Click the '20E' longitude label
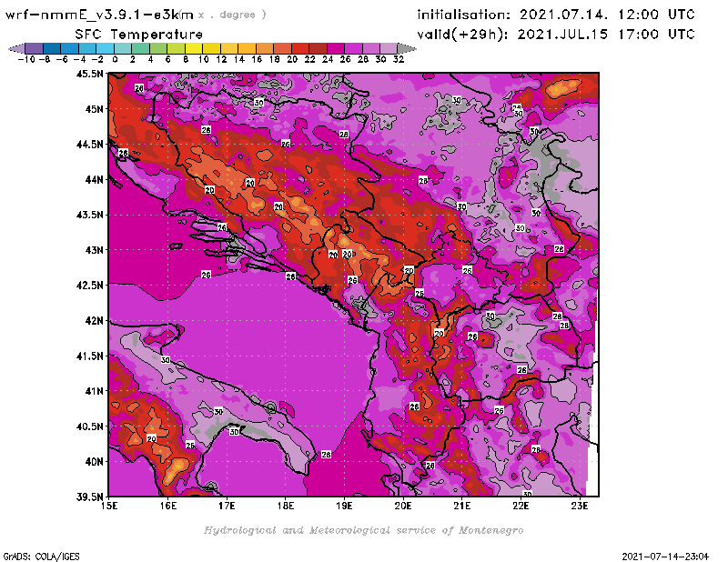Screen dimensions: 728x562 tap(403, 506)
